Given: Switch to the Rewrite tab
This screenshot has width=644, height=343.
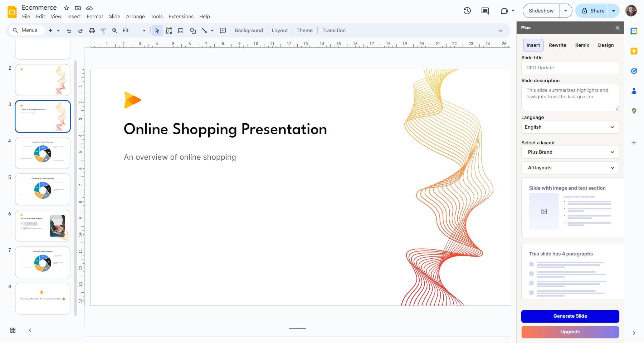Looking at the screenshot, I should (557, 45).
